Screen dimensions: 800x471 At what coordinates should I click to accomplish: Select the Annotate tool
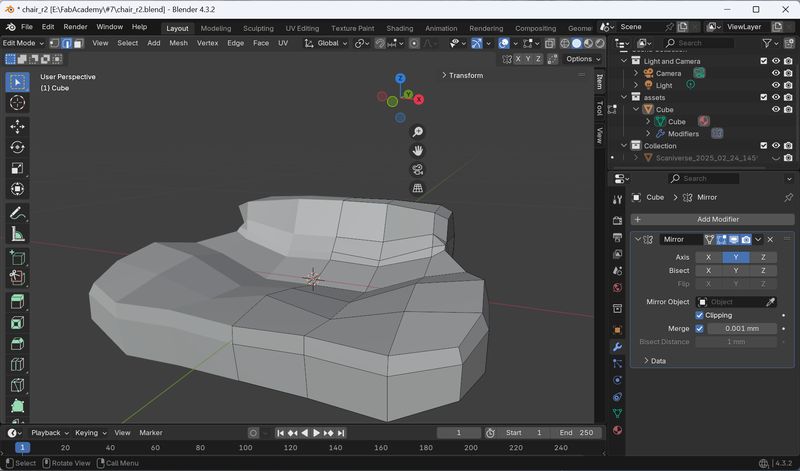click(17, 213)
